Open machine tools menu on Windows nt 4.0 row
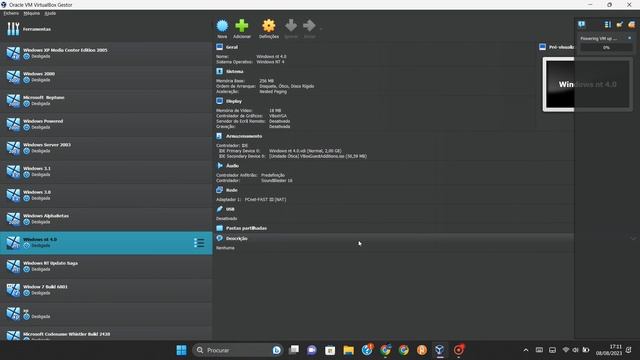640x360 pixels. tap(199, 243)
